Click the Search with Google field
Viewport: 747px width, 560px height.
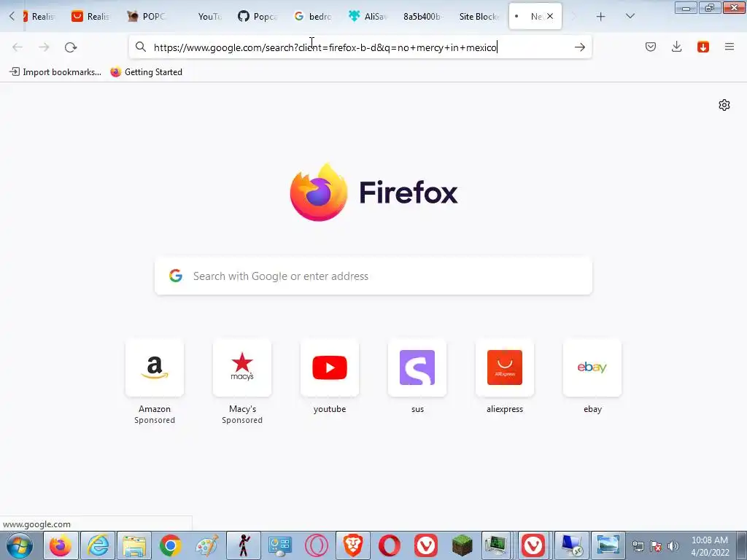373,276
